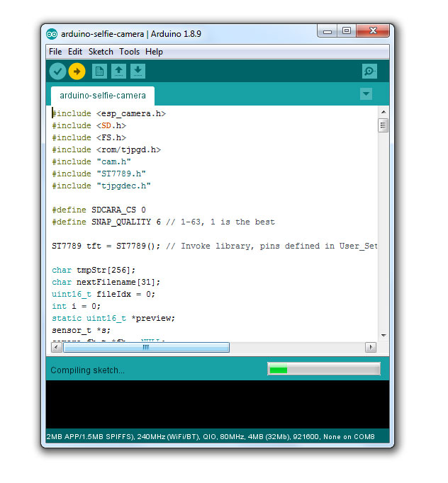
Task: Click the vertical scrollbar thumb
Action: point(383,125)
